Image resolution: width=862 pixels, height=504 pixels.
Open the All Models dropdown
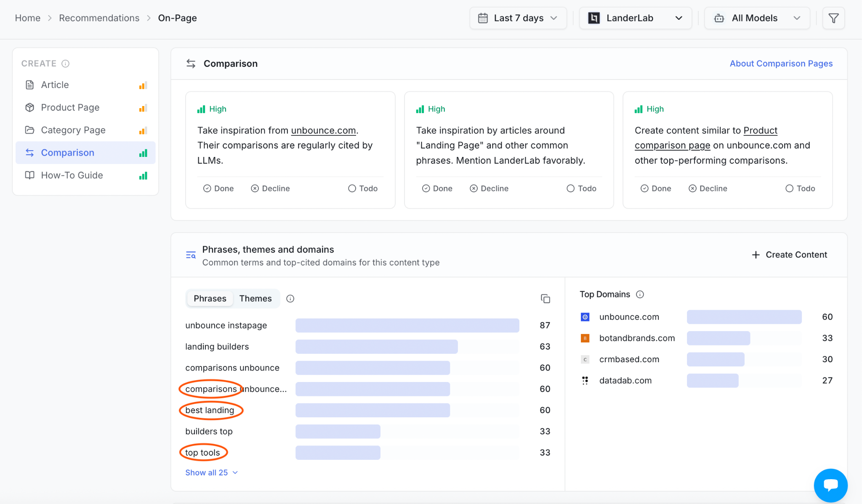pos(757,18)
